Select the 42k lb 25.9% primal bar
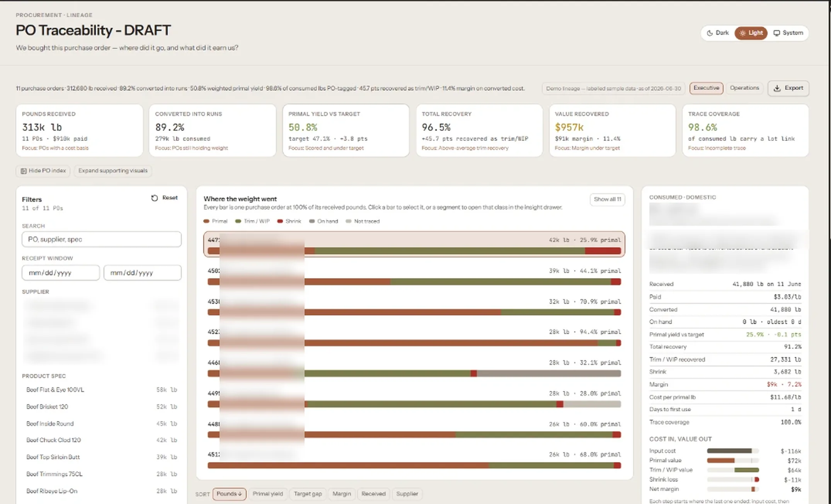The image size is (831, 504). tap(414, 244)
